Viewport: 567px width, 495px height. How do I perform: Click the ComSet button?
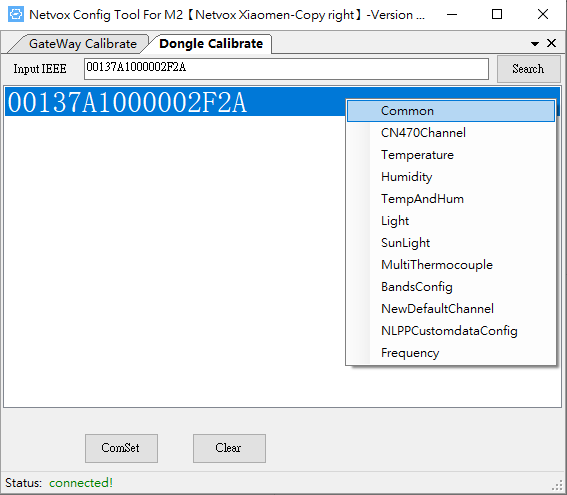click(x=121, y=448)
